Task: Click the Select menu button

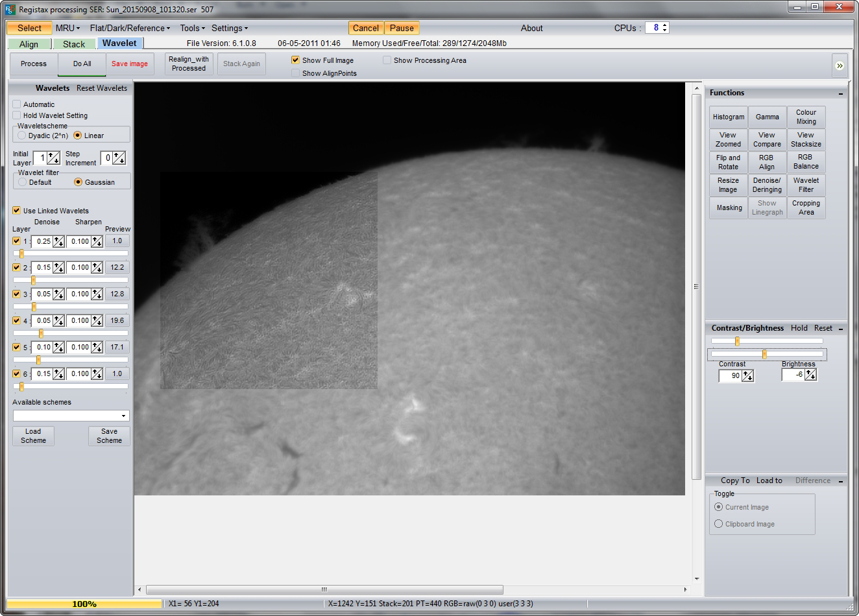Action: 29,28
